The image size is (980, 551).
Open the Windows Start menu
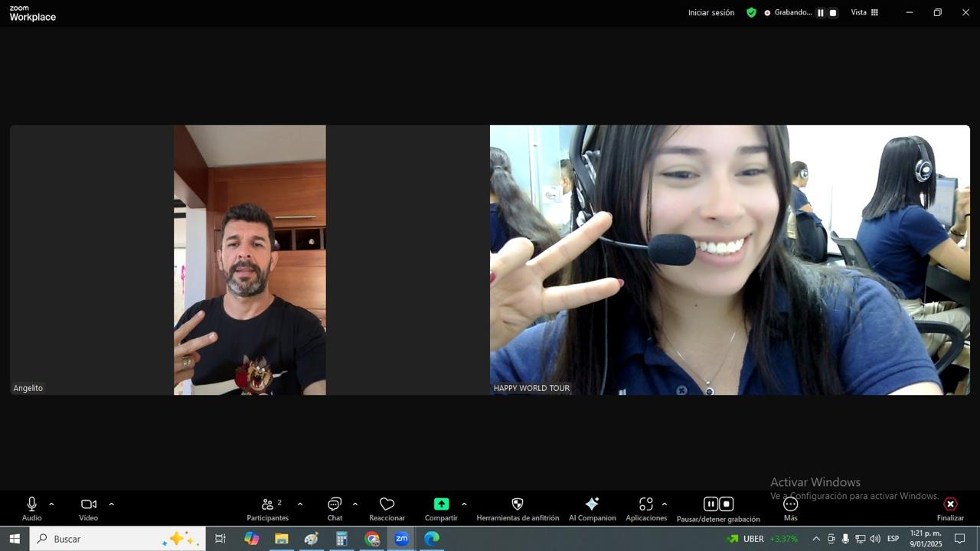[15, 539]
